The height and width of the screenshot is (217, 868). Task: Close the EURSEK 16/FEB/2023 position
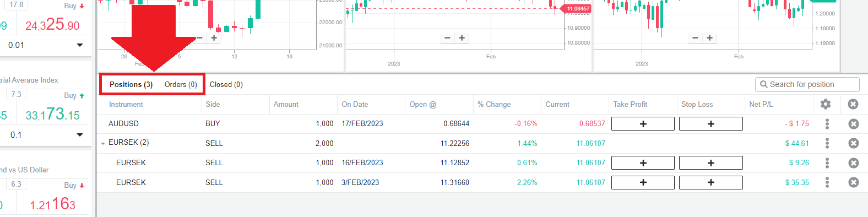click(x=854, y=163)
